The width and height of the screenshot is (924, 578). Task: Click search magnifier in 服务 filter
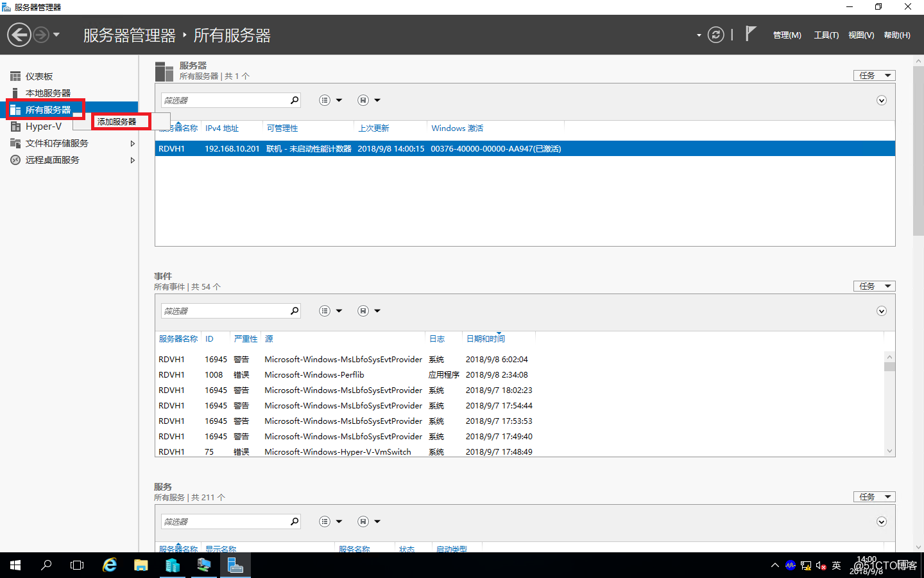point(295,521)
